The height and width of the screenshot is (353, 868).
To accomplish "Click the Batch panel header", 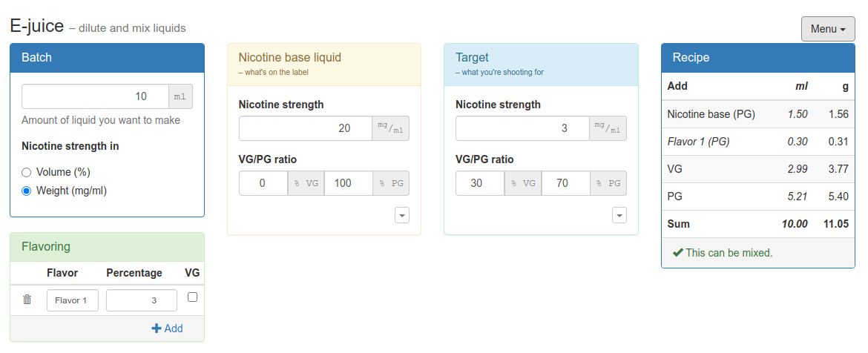I will (x=107, y=58).
